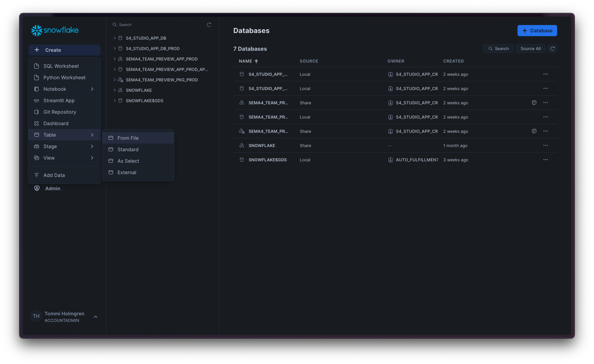Click the Streamlit App crown icon

(x=37, y=100)
